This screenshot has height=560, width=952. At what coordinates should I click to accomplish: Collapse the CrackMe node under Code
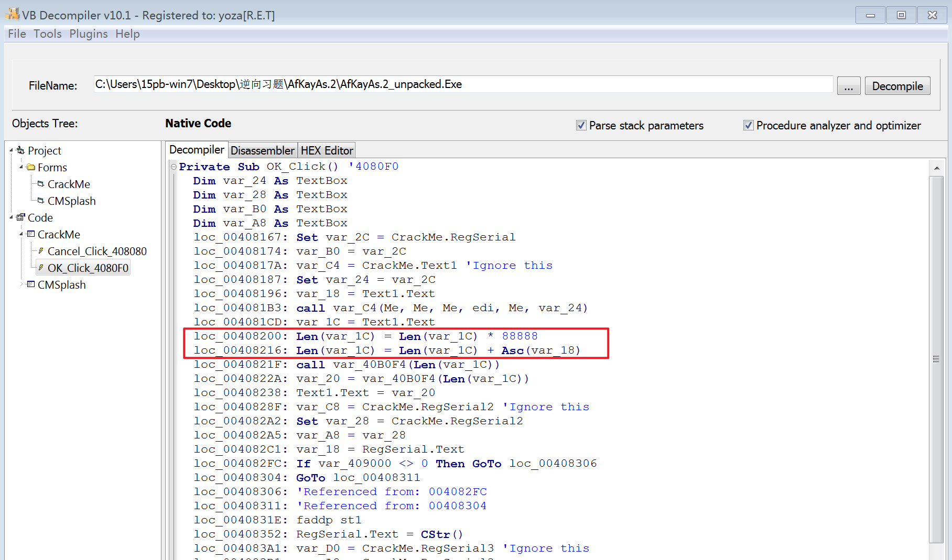[x=21, y=234]
